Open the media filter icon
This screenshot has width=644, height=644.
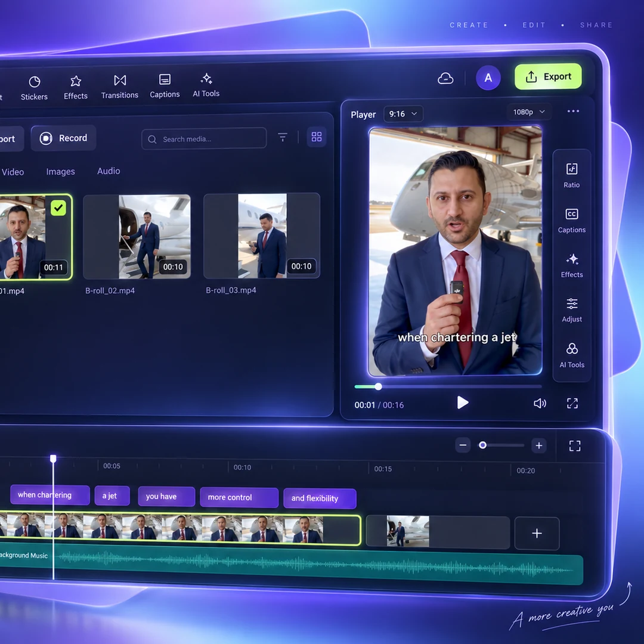click(283, 137)
